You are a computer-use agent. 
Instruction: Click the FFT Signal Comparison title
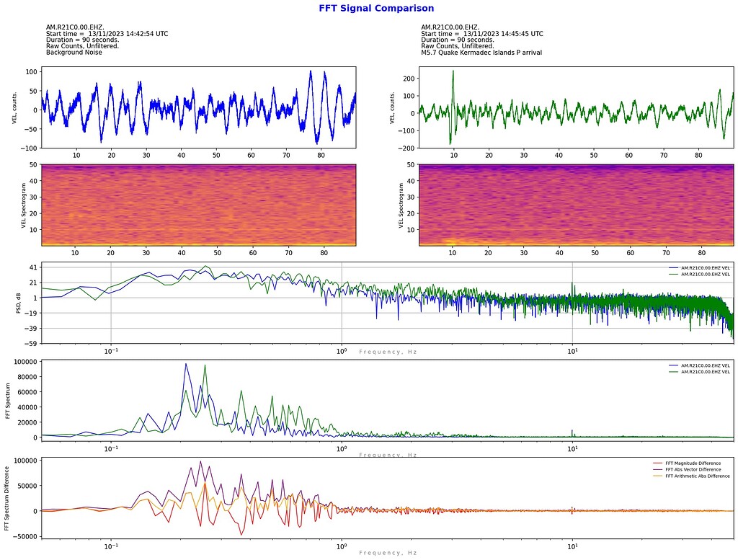(376, 9)
